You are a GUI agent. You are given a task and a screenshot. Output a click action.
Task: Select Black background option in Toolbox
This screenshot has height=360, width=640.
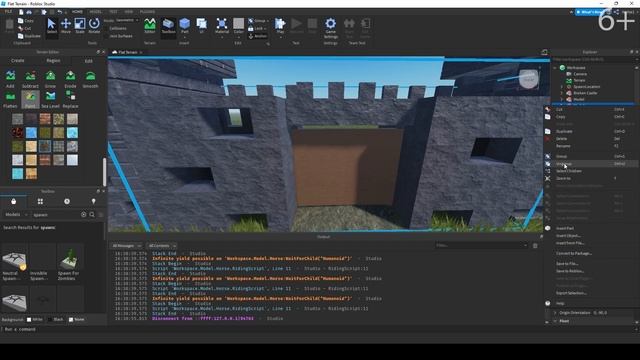pyautogui.click(x=56, y=320)
